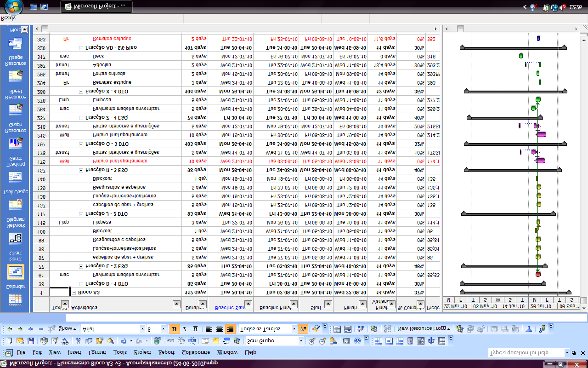Click the Format Painter brush icon
Screen dimensions: 588x368
click(x=111, y=341)
